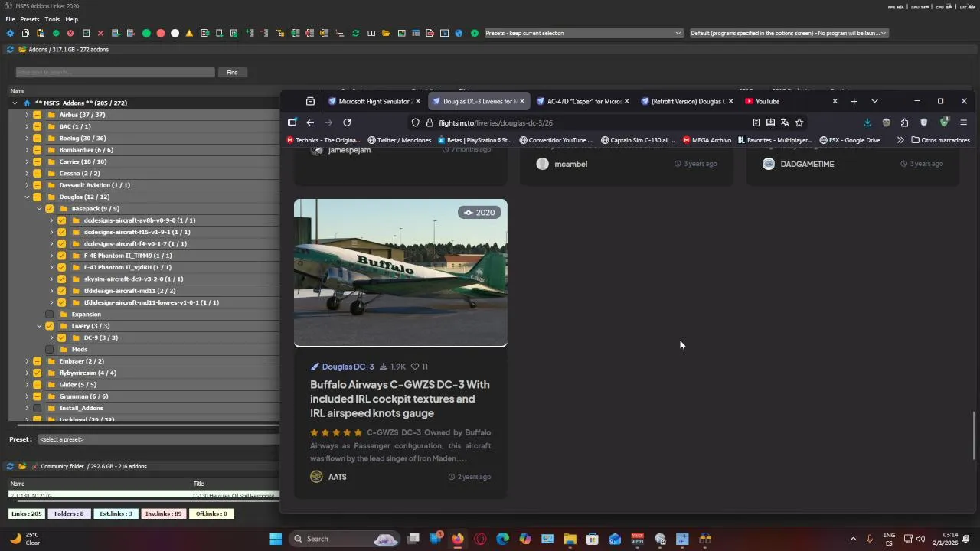Screen dimensions: 980x551
Task: Refresh the Community folder list
Action: 10,466
